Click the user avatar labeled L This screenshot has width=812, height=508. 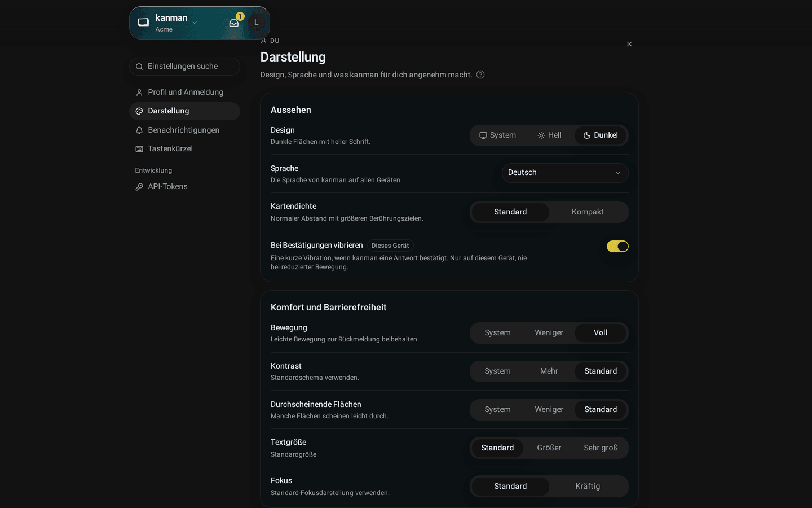click(x=256, y=23)
